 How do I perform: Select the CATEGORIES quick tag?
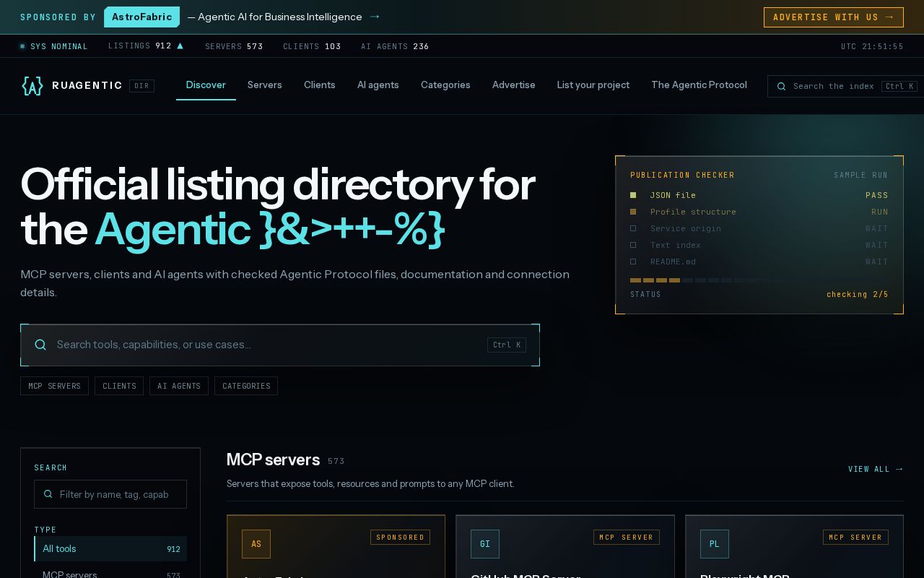pyautogui.click(x=246, y=386)
